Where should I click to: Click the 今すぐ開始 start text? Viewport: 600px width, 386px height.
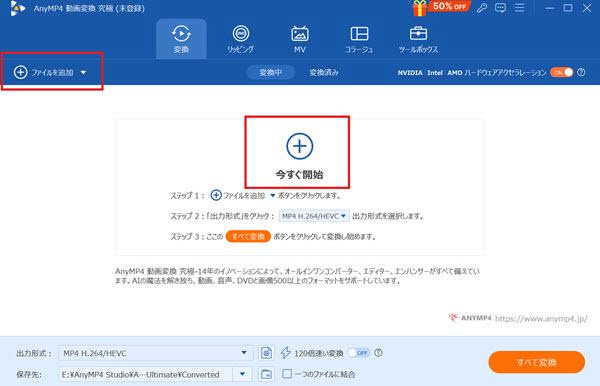coord(300,174)
